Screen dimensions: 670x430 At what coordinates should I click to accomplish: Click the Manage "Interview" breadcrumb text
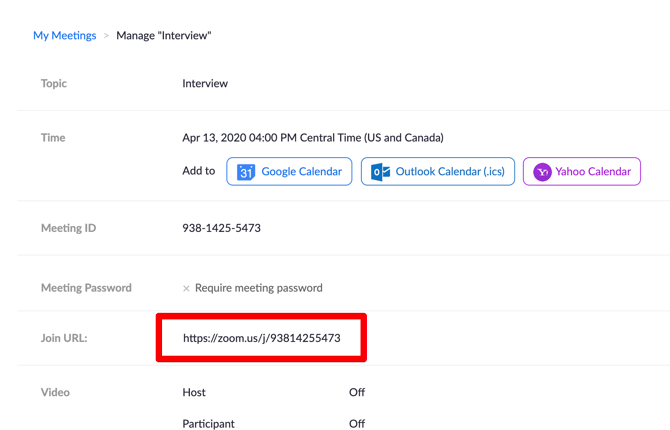pyautogui.click(x=164, y=36)
